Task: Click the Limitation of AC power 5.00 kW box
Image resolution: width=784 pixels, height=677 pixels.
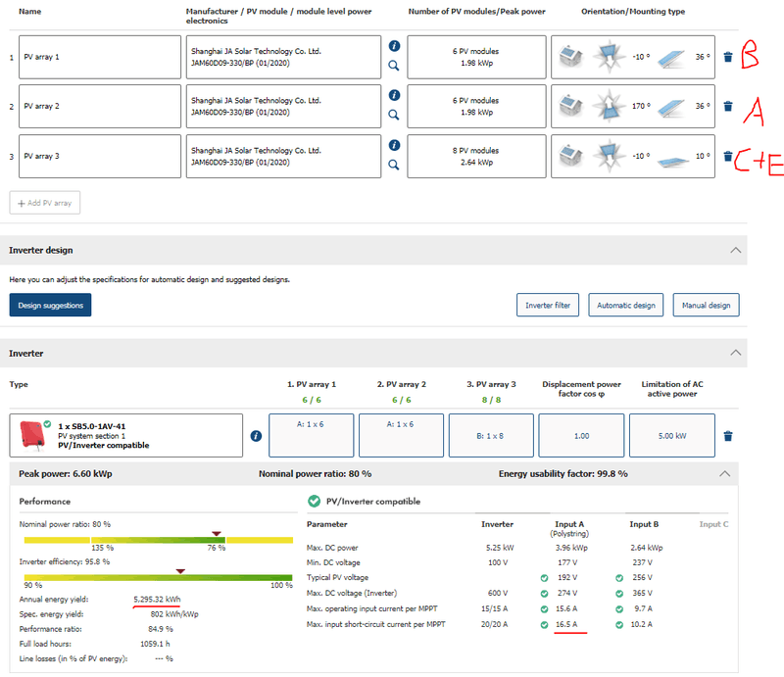Action: pos(671,435)
